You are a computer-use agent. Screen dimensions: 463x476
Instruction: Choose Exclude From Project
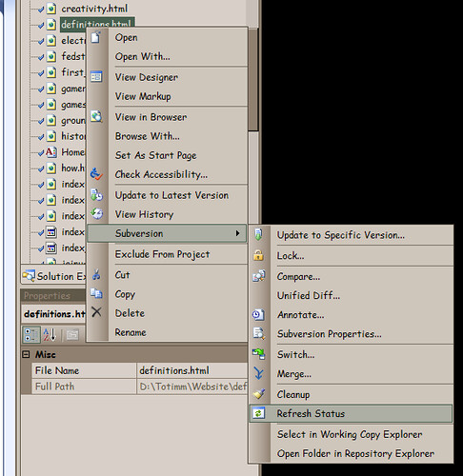(167, 254)
